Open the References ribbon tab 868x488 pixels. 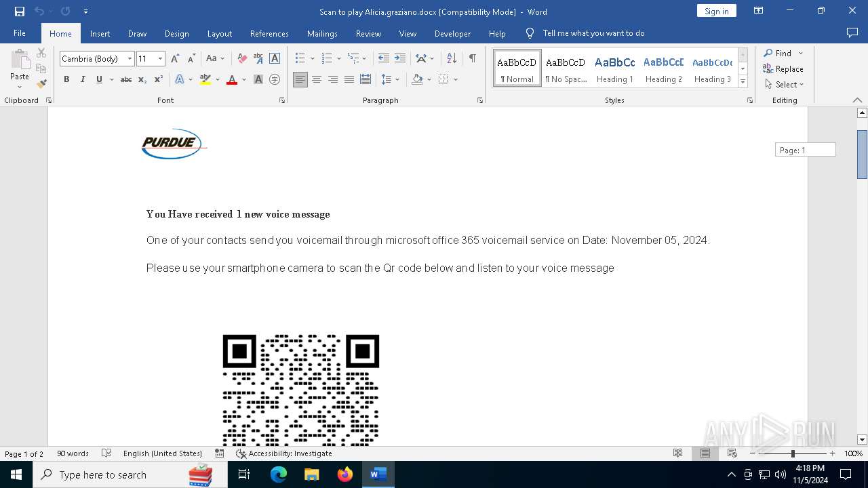pyautogui.click(x=269, y=33)
